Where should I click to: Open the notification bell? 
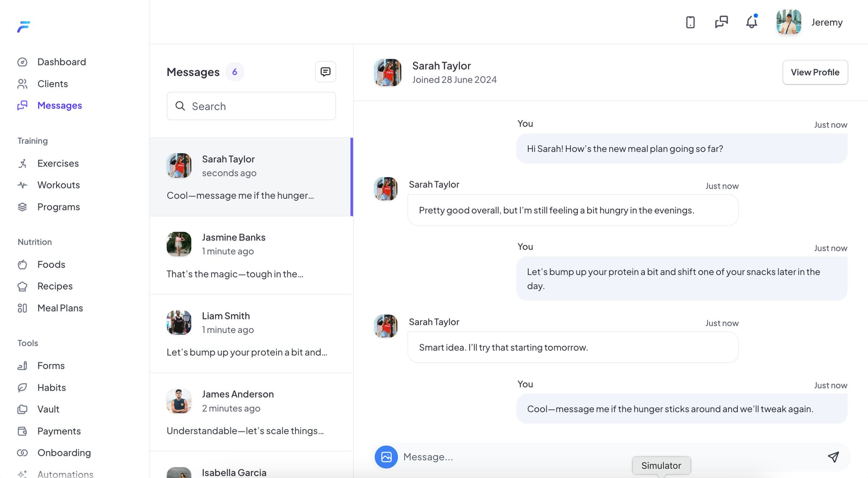pos(751,22)
